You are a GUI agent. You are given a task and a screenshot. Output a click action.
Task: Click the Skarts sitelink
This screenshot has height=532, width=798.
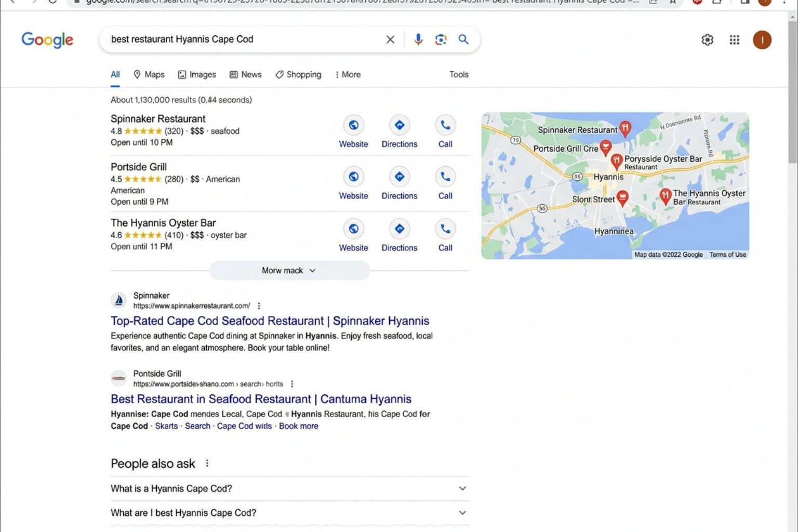point(166,426)
